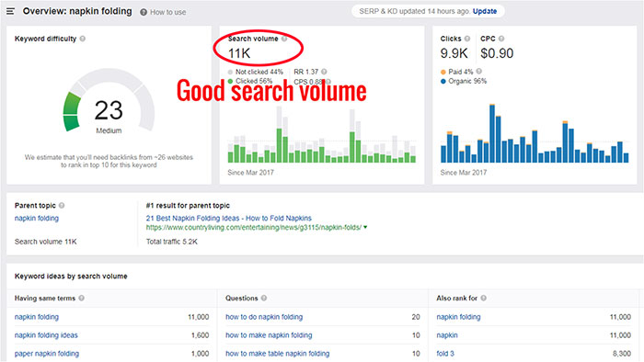Click the Also rank for info icon
644x362 pixels.
483,298
